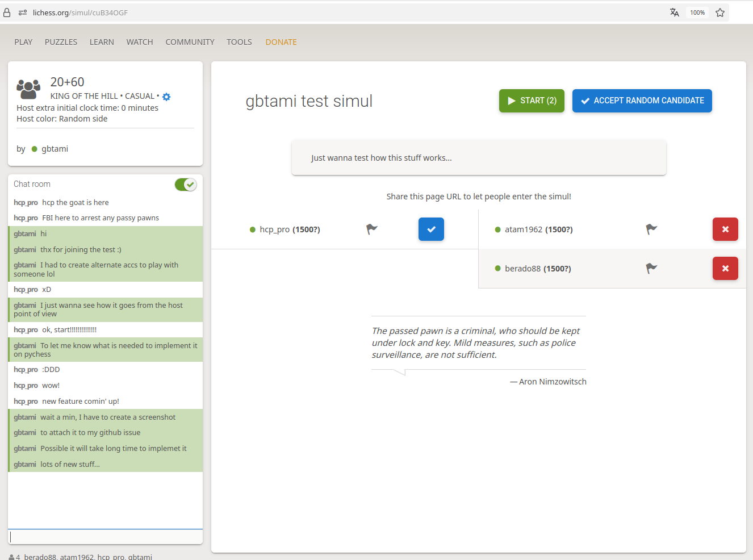The height and width of the screenshot is (560, 753).
Task: Click the lock icon in address bar
Action: coord(7,12)
